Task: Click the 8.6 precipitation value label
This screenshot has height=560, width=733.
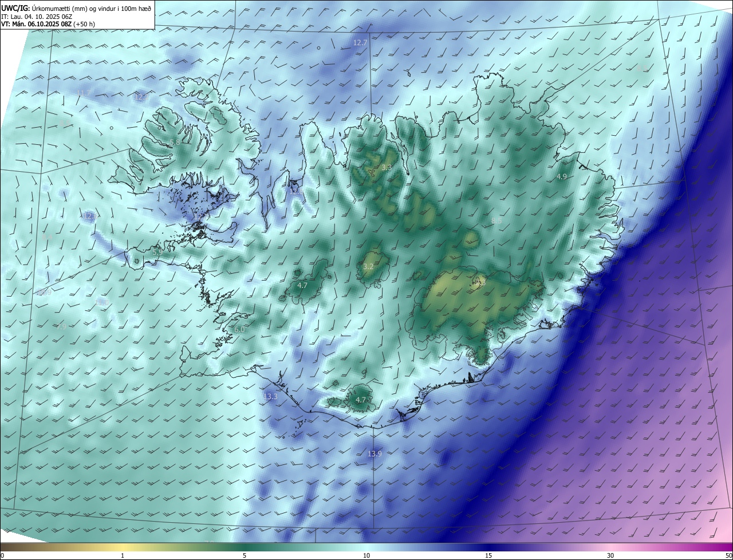Action: point(496,220)
